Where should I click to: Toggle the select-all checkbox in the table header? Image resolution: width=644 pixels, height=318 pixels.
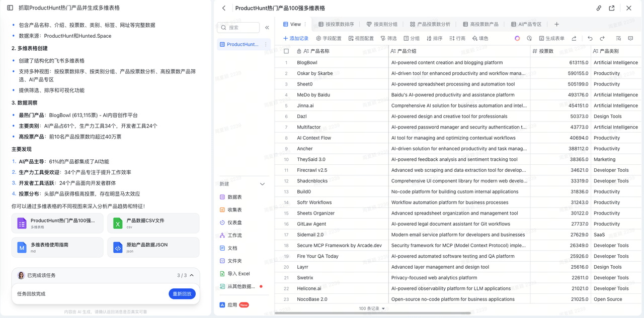(x=286, y=51)
